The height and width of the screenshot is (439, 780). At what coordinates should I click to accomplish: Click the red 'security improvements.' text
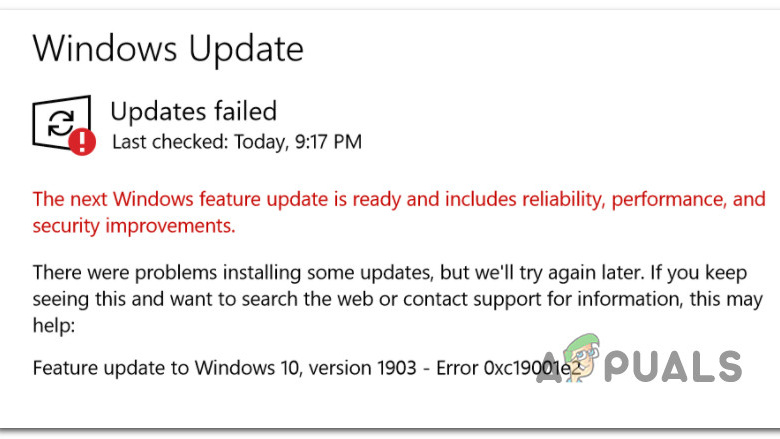[x=134, y=226]
